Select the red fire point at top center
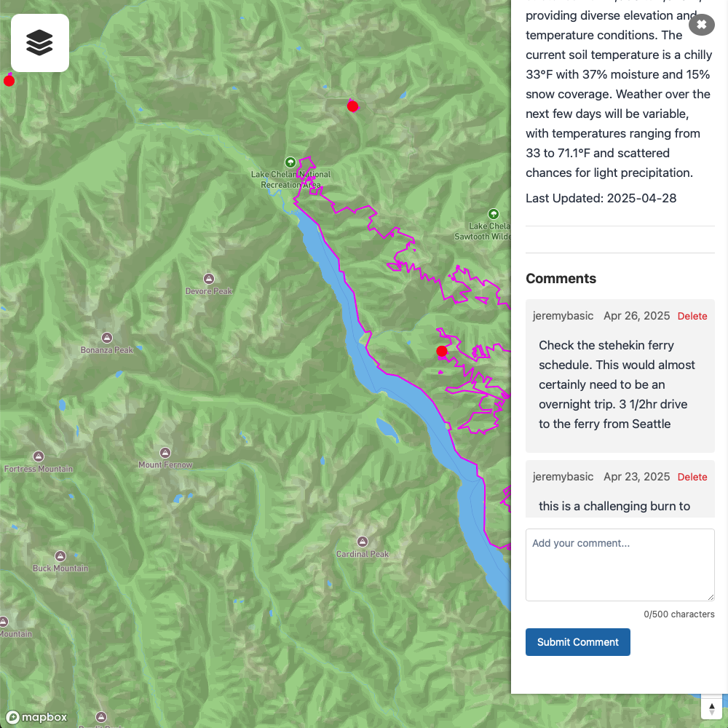The width and height of the screenshot is (728, 728). pyautogui.click(x=353, y=106)
